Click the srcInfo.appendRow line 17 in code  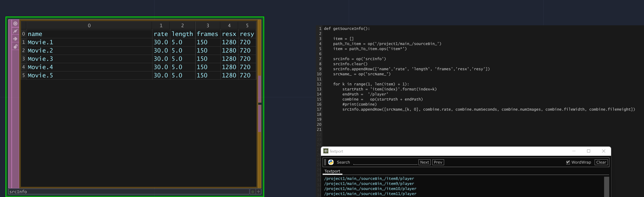[x=489, y=109]
